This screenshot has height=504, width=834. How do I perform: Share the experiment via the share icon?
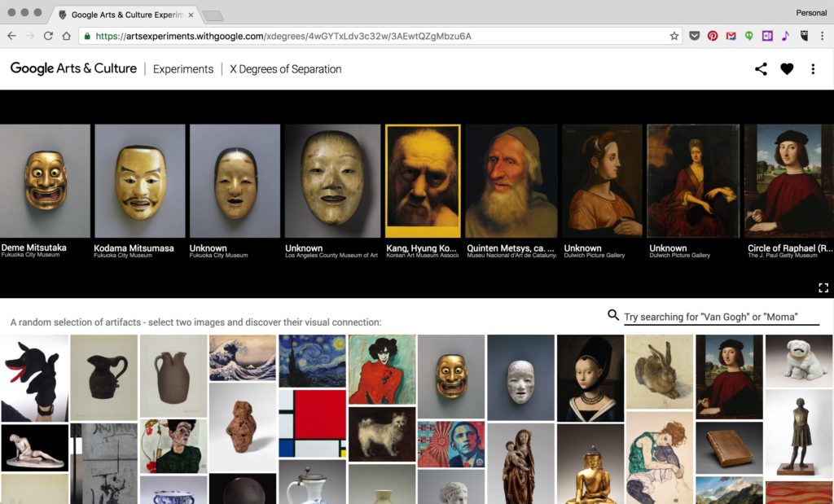761,69
